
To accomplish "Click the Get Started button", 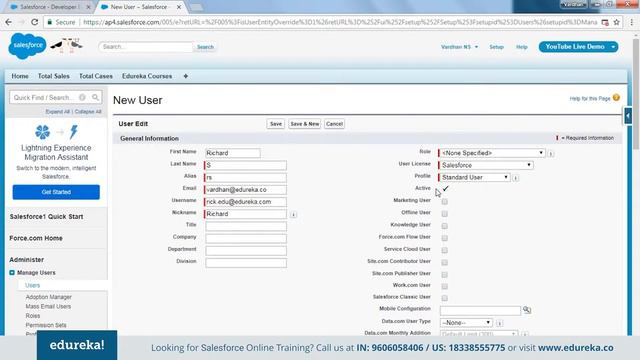I will pos(56,192).
